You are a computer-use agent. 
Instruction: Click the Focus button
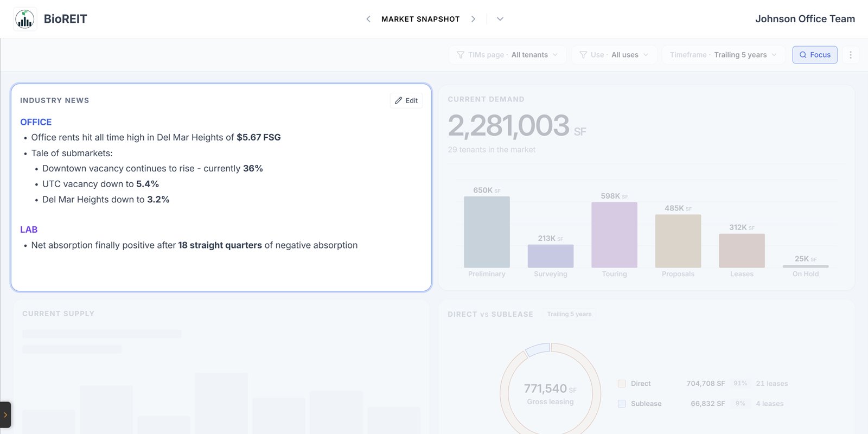coord(815,55)
